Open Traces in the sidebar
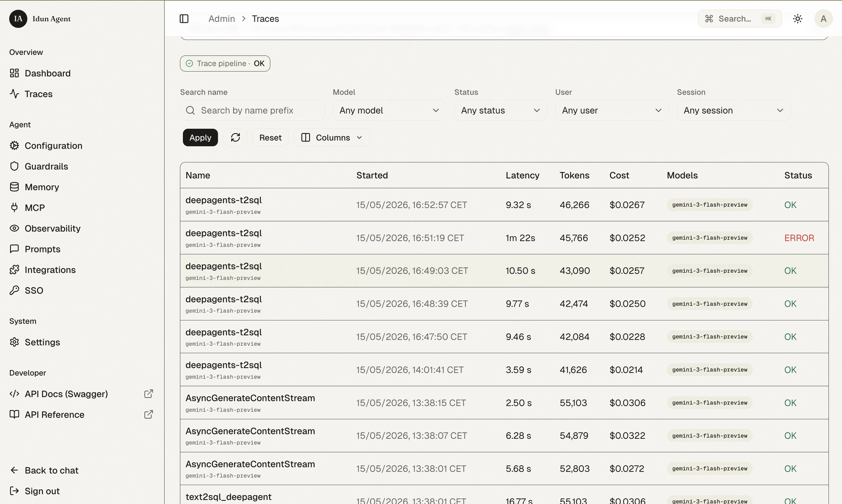This screenshot has height=504, width=842. click(x=39, y=94)
